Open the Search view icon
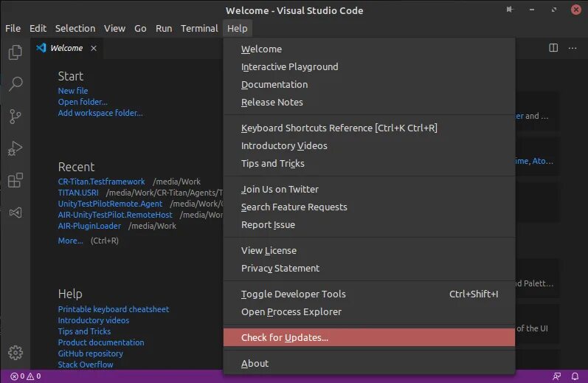 click(x=15, y=84)
